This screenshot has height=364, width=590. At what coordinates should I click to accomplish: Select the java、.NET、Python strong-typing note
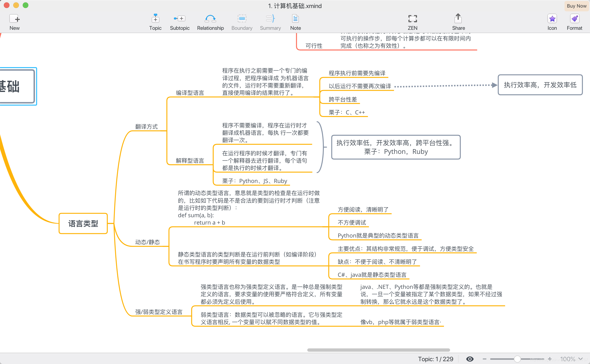click(431, 294)
